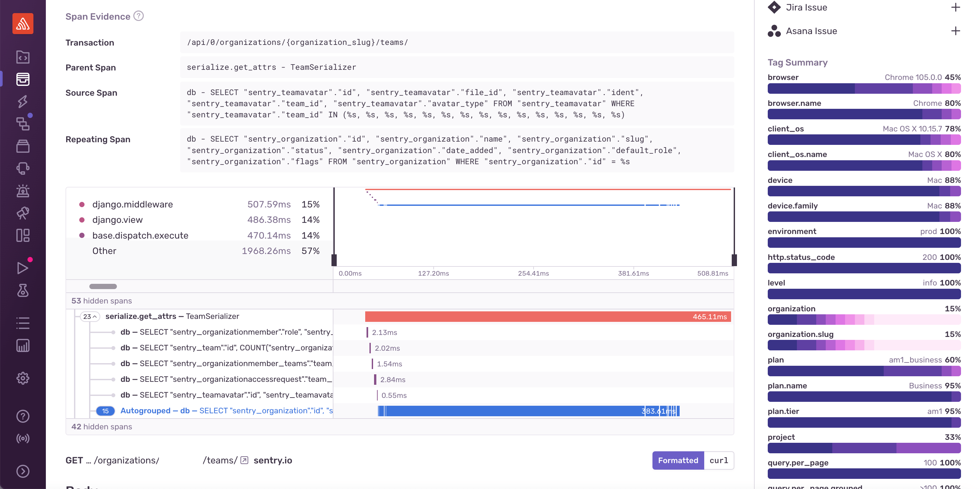Open Issues sidebar icon
The image size is (980, 489).
tap(23, 79)
